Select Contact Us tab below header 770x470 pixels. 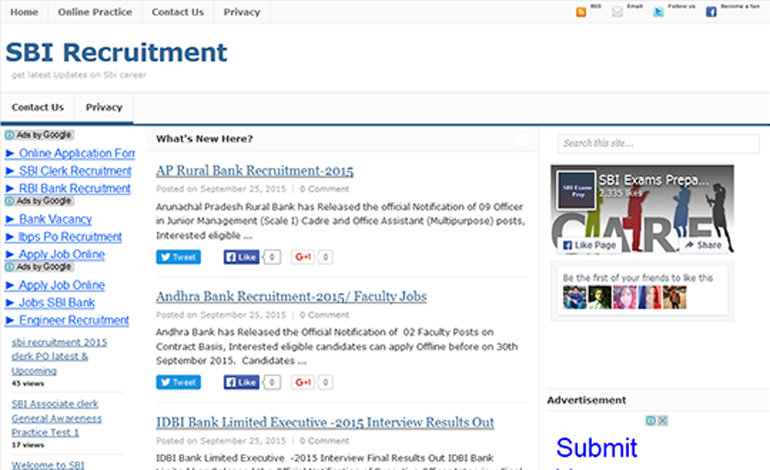click(38, 107)
